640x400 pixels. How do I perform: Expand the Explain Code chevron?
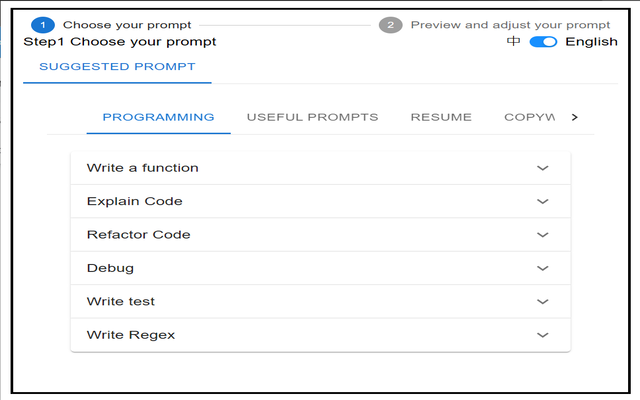[x=542, y=202]
